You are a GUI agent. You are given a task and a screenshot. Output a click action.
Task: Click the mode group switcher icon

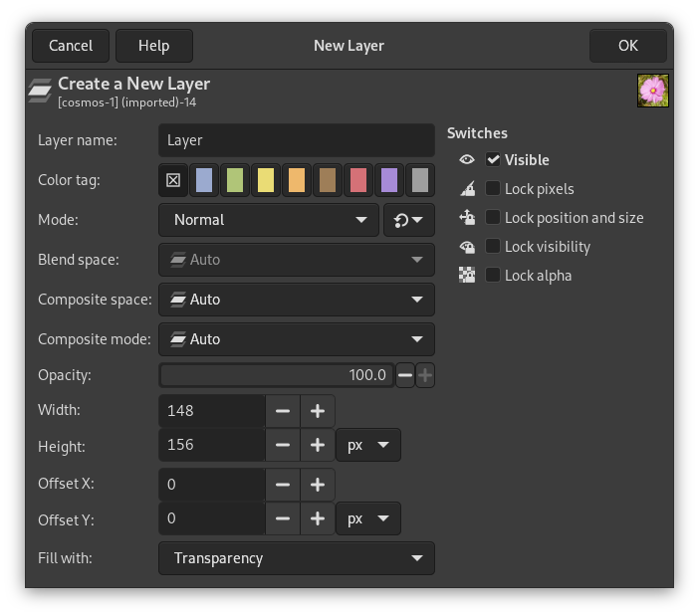[408, 220]
